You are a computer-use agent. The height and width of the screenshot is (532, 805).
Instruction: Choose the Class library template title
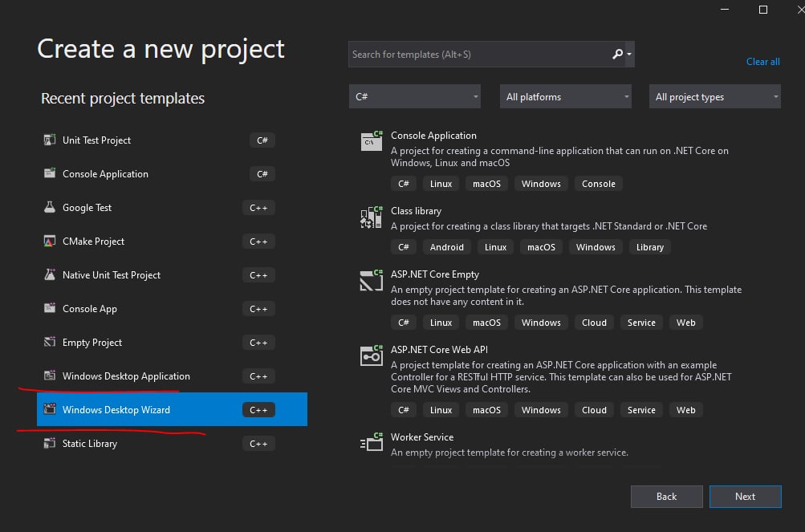416,211
